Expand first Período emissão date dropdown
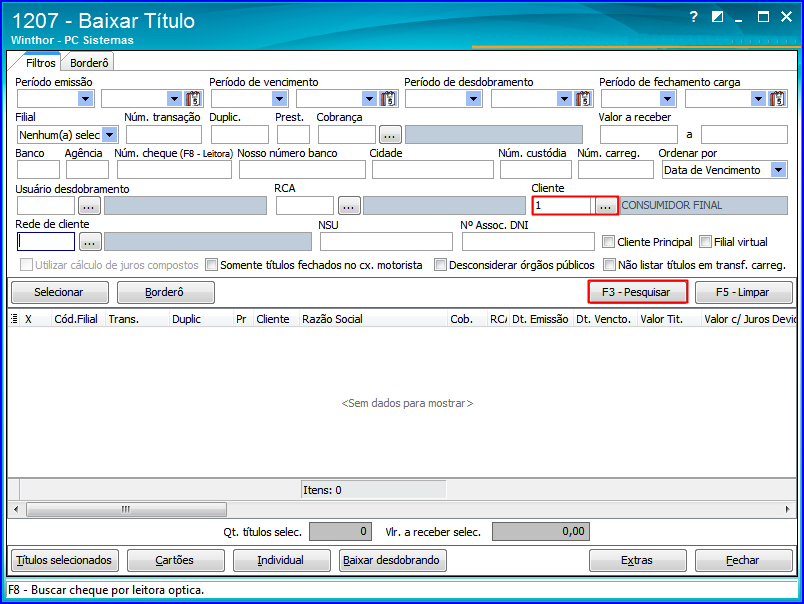 tap(85, 98)
